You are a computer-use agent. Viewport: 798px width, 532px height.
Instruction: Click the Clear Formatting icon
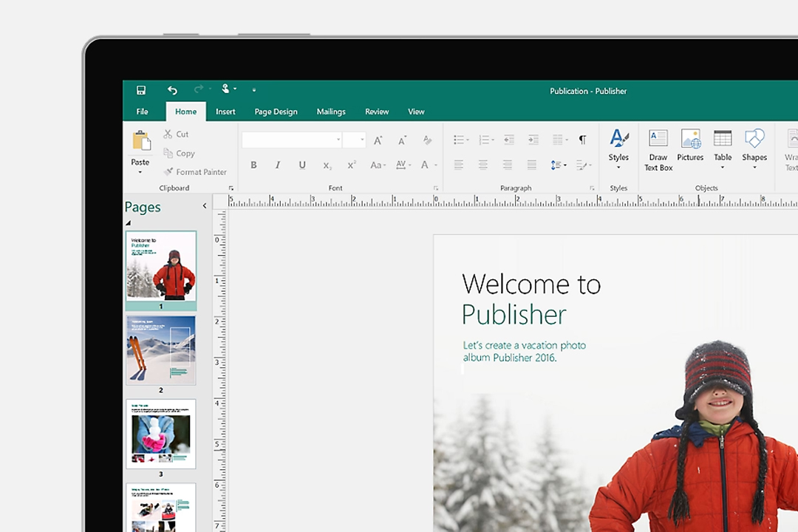(426, 140)
